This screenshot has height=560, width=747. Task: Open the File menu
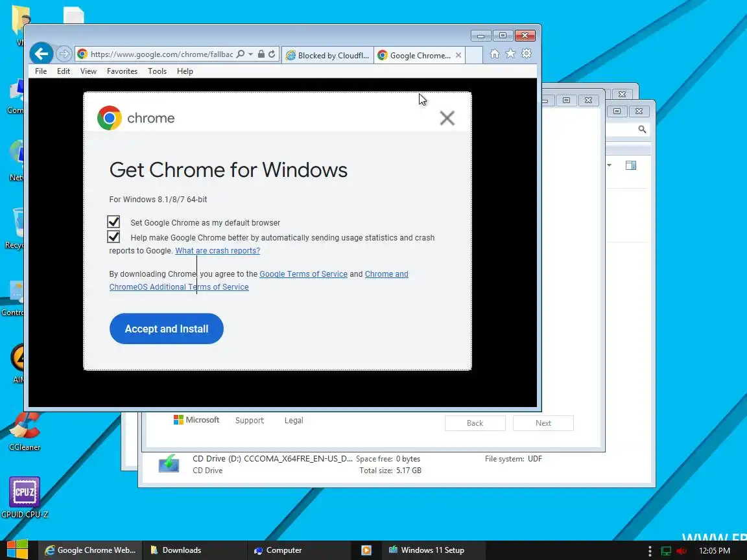pyautogui.click(x=41, y=71)
